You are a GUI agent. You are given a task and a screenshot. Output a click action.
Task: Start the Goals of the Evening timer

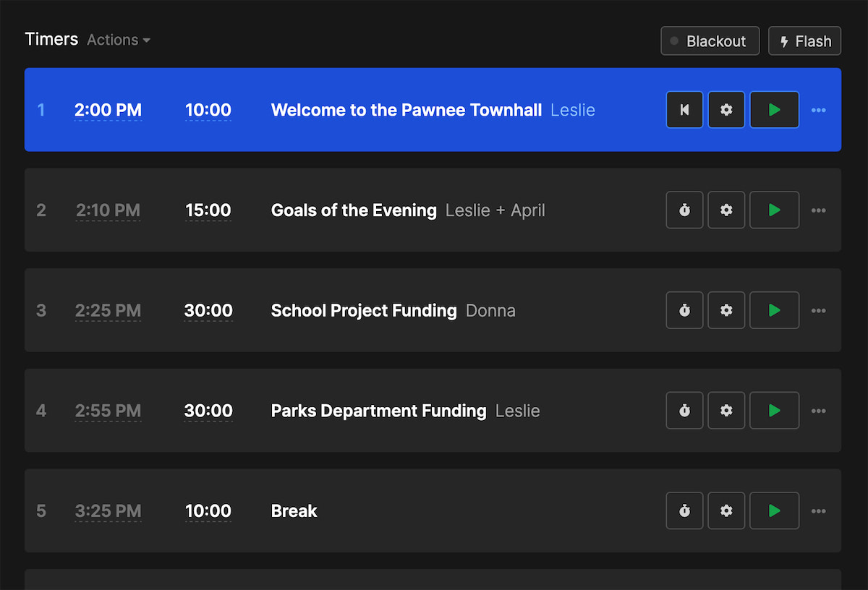774,210
